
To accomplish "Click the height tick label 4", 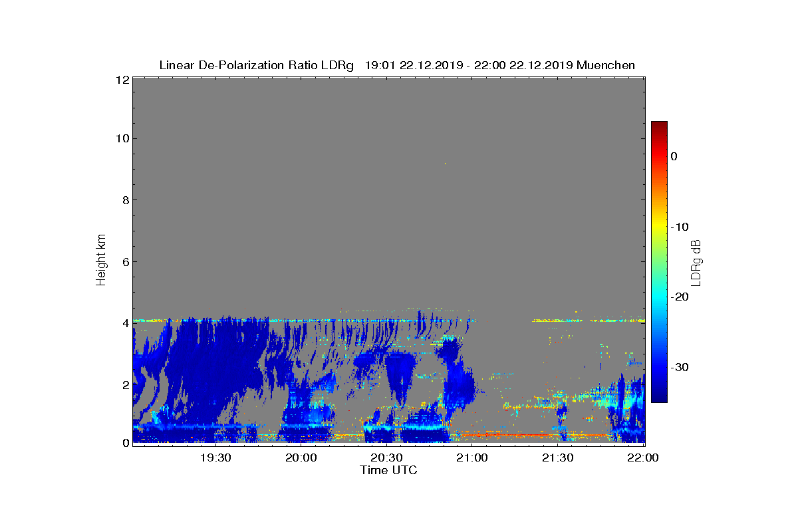I will click(125, 323).
